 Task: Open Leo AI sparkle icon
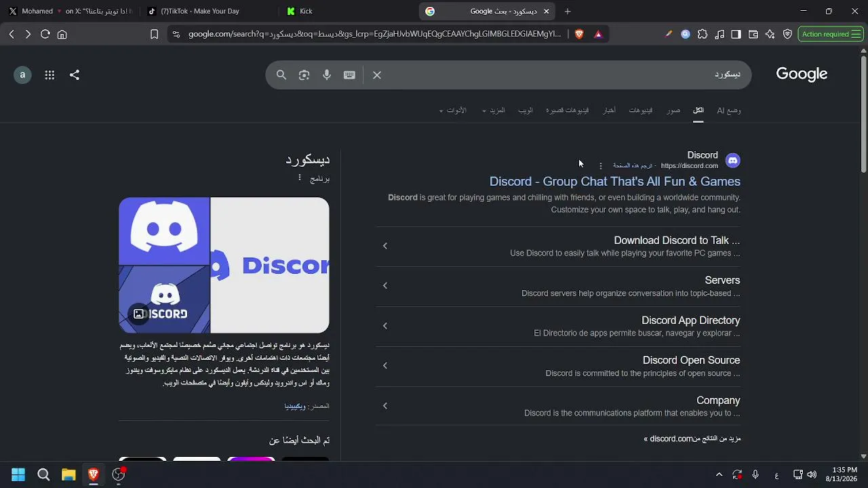tap(770, 34)
